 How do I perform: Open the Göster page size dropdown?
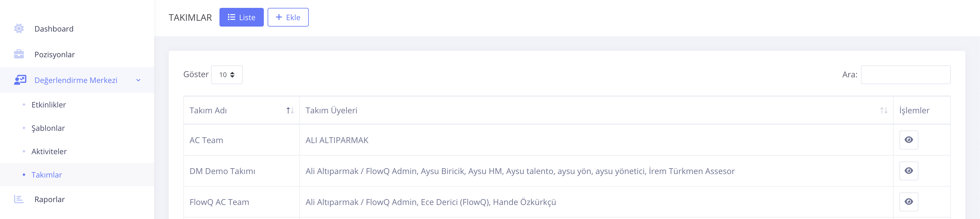tap(227, 75)
